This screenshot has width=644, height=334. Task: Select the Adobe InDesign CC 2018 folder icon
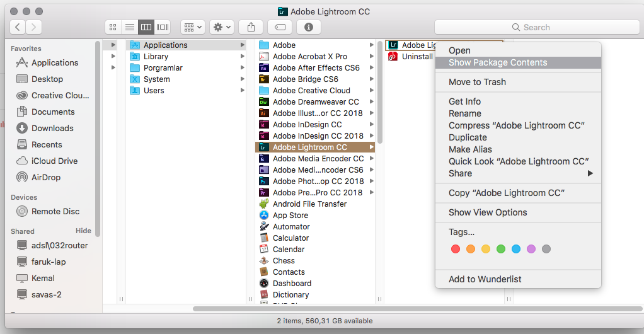(x=264, y=136)
